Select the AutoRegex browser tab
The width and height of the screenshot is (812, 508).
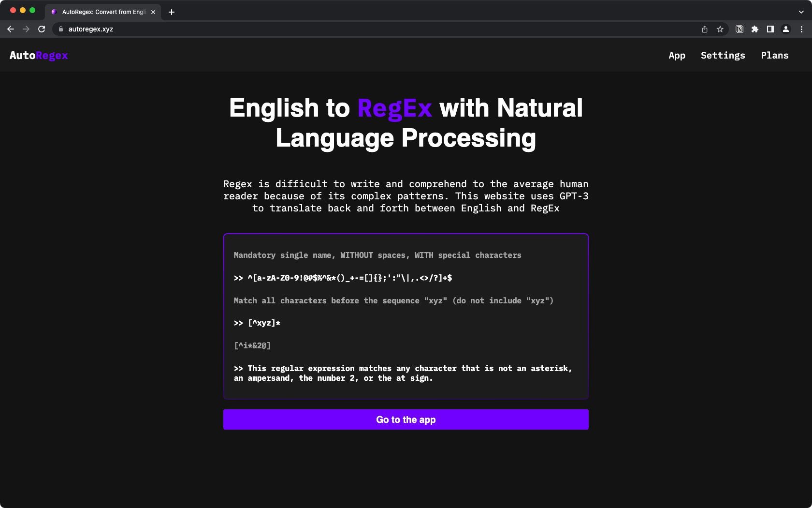tap(103, 12)
